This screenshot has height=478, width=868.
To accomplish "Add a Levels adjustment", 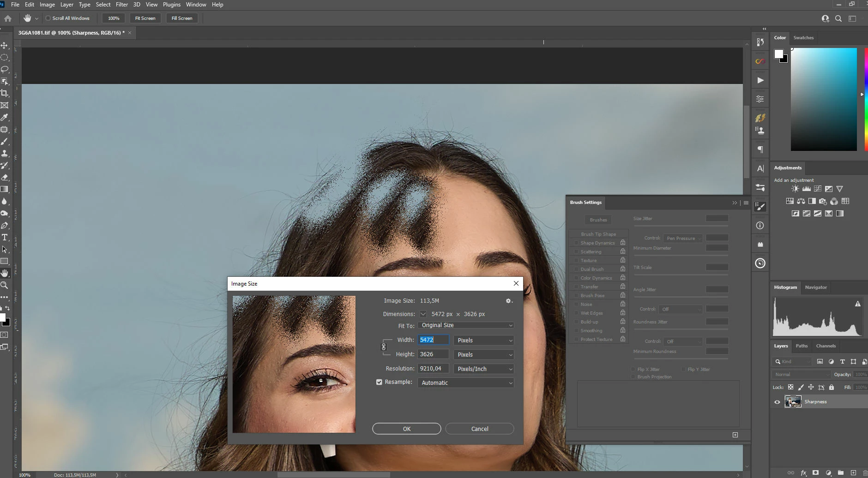I will point(807,189).
